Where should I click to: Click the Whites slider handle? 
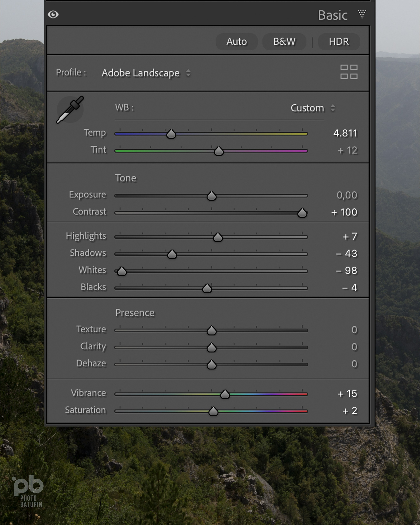coord(122,271)
